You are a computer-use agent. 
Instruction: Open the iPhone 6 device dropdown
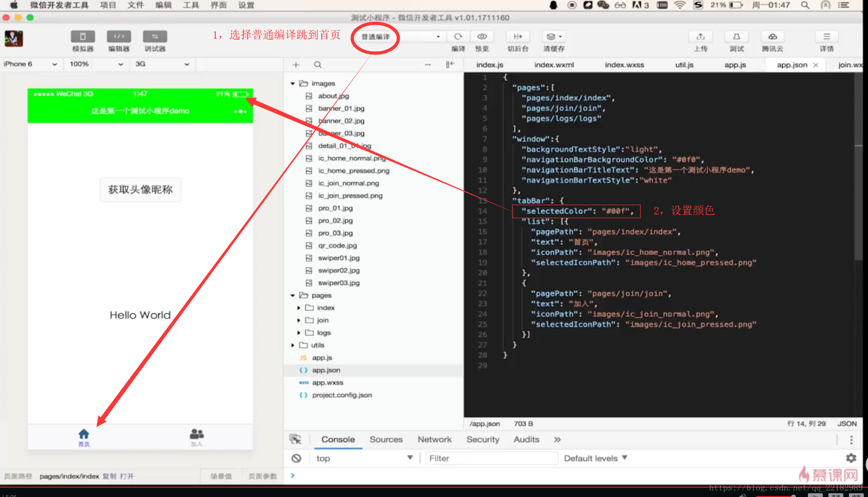tap(30, 64)
